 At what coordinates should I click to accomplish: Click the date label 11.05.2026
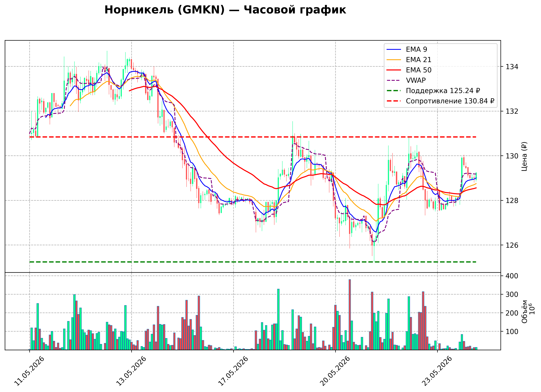(x=29, y=371)
